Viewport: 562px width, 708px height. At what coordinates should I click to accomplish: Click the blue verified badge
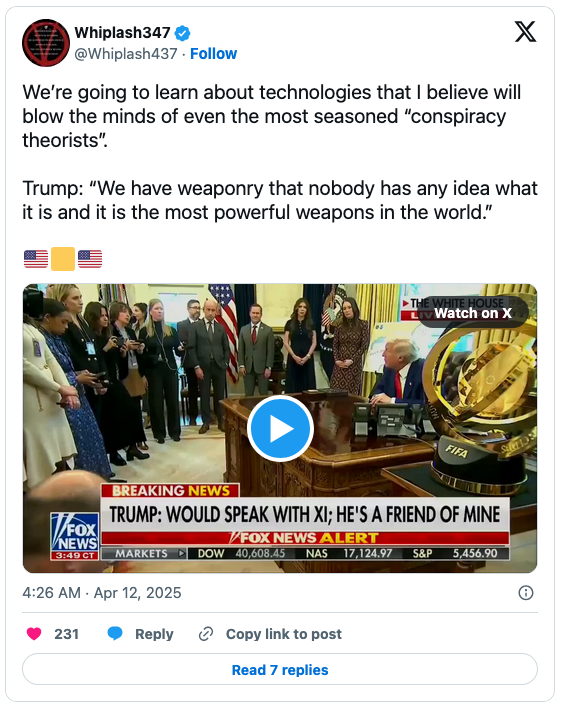[182, 33]
